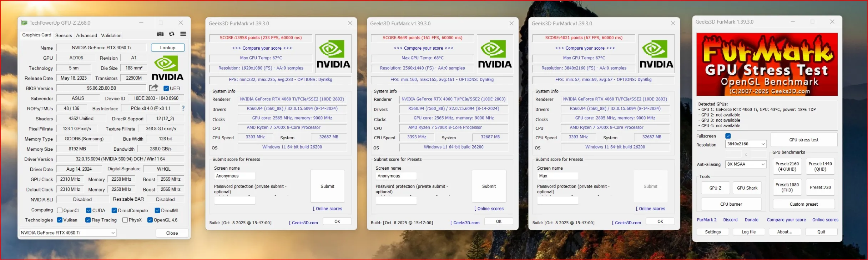Start the GPU stress test
Image resolution: width=868 pixels, height=260 pixels.
(x=804, y=140)
